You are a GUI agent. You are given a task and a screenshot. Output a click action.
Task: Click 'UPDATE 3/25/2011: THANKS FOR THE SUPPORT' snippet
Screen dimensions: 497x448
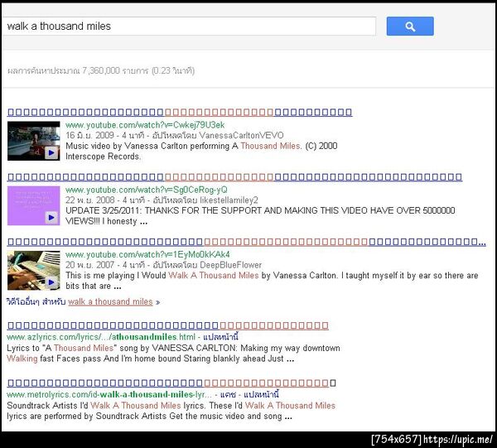click(163, 210)
